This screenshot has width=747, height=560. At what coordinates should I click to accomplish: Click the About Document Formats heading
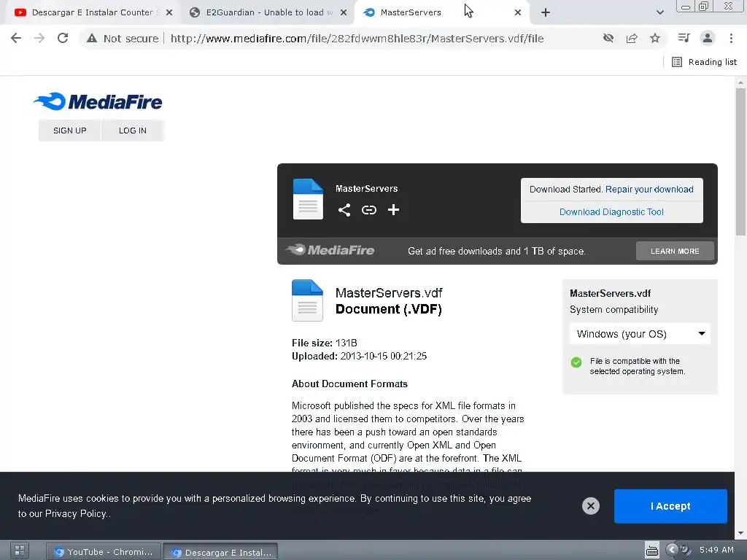(x=349, y=384)
